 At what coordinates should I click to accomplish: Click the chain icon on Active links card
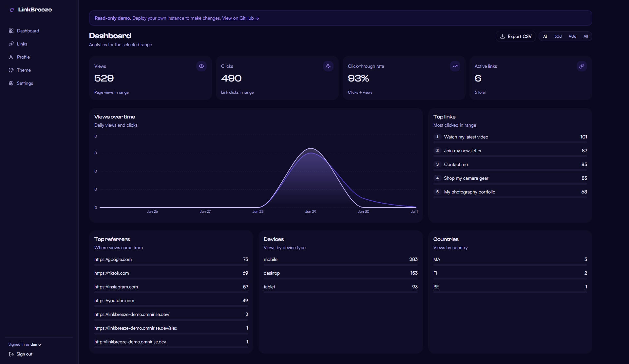(582, 66)
